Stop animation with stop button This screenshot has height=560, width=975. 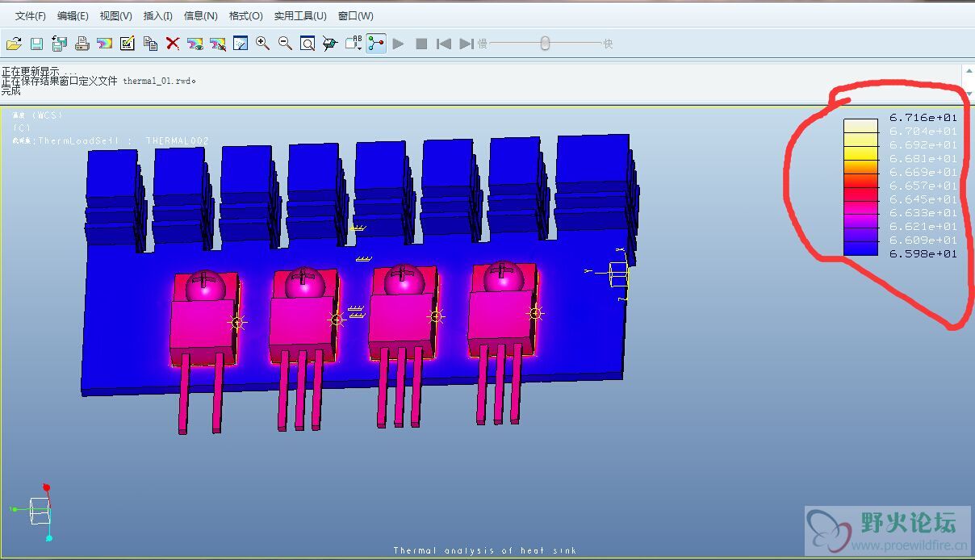click(x=421, y=44)
